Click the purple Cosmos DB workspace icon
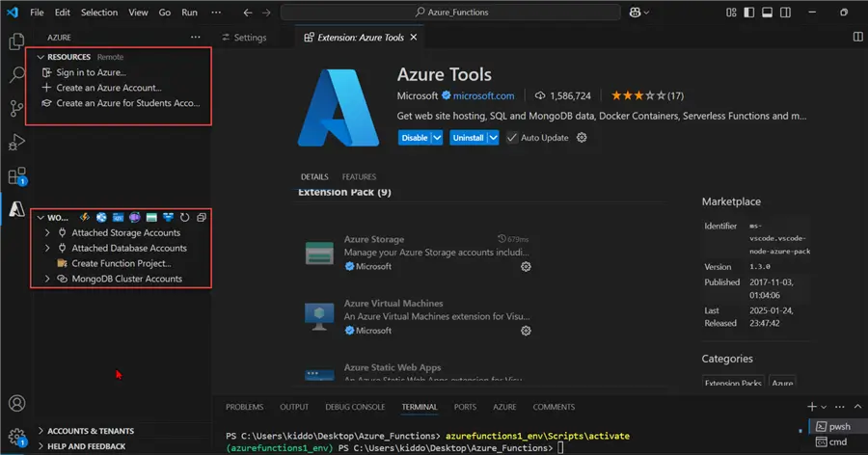Viewport: 868px width, 455px height. [134, 218]
